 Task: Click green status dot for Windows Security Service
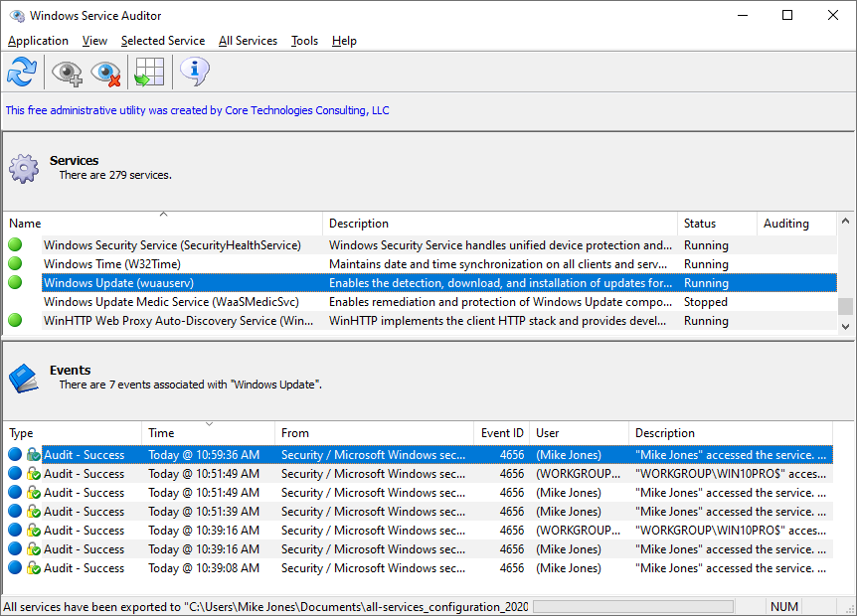point(15,244)
